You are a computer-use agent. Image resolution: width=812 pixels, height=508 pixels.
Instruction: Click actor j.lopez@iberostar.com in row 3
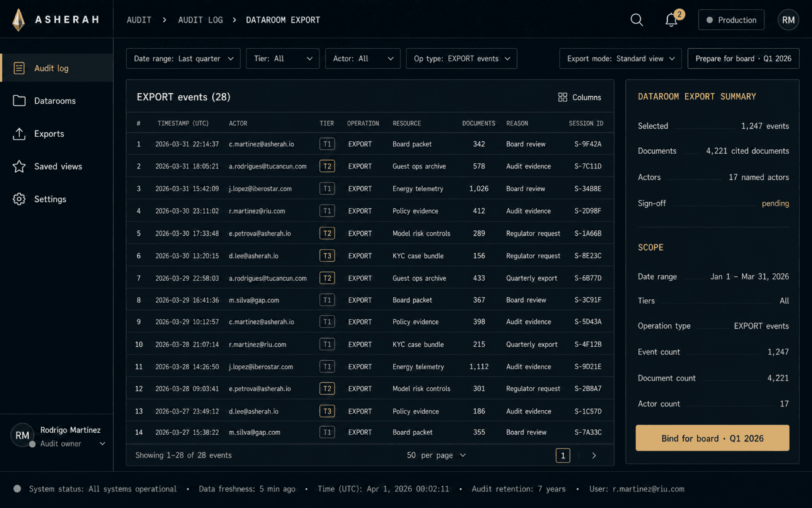click(260, 189)
